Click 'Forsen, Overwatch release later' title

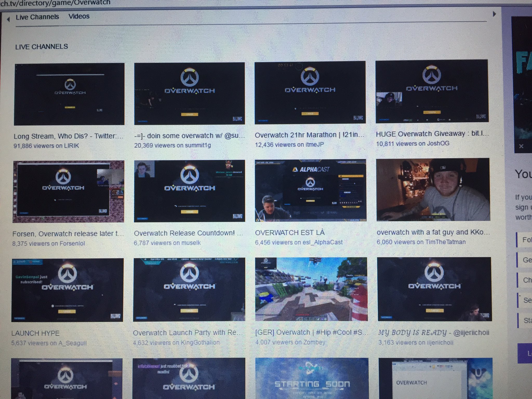point(68,234)
